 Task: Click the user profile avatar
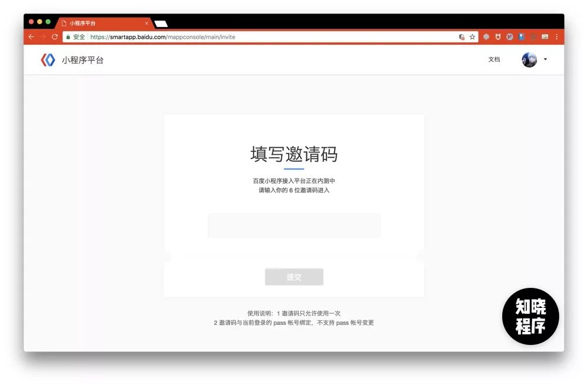pos(529,59)
